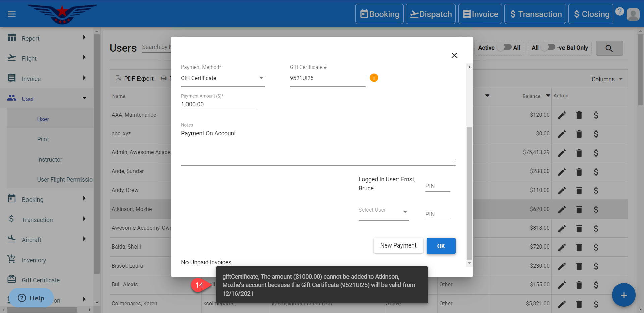Click the orange gift certificate info icon
This screenshot has width=644, height=313.
pyautogui.click(x=374, y=78)
